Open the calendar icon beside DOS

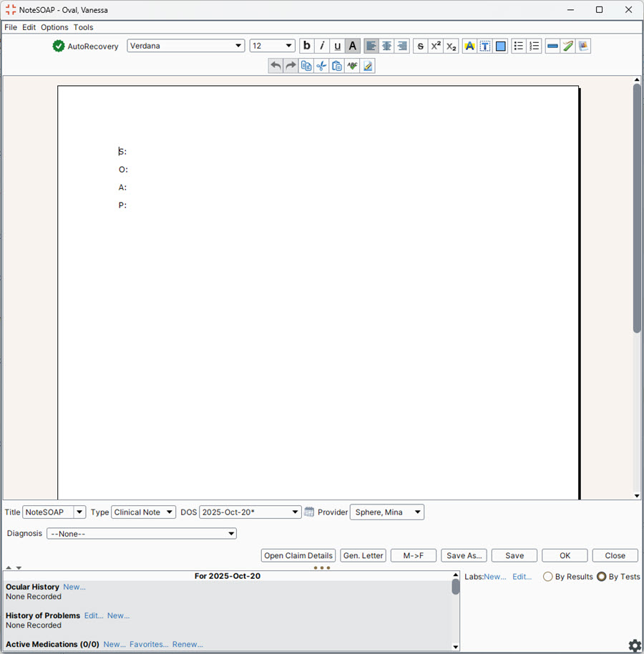308,512
